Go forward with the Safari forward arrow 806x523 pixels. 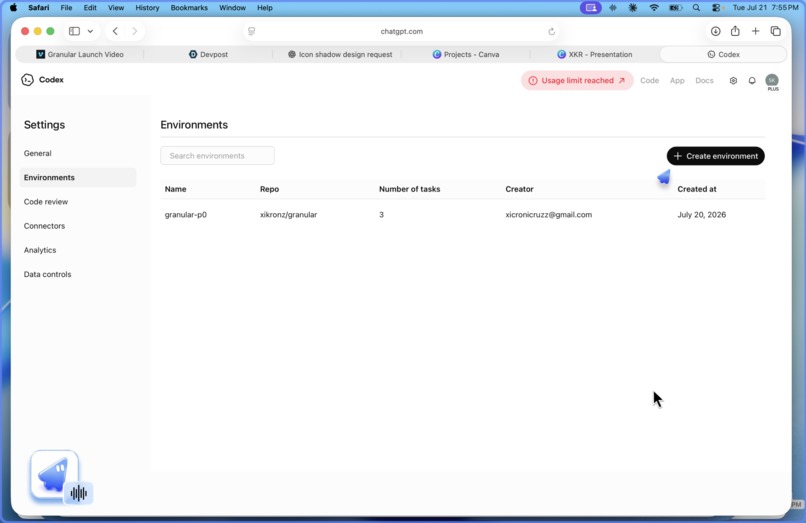[135, 31]
